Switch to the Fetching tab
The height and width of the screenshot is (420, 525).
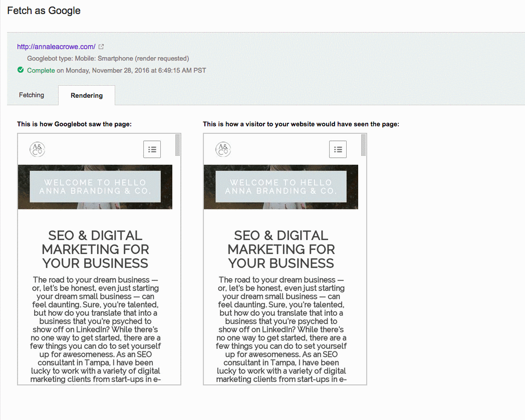tap(32, 95)
